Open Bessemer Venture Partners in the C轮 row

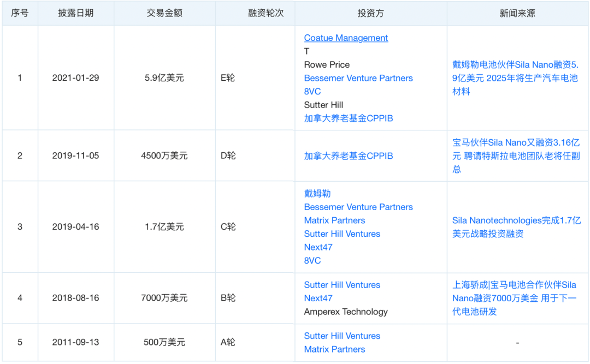click(x=358, y=207)
